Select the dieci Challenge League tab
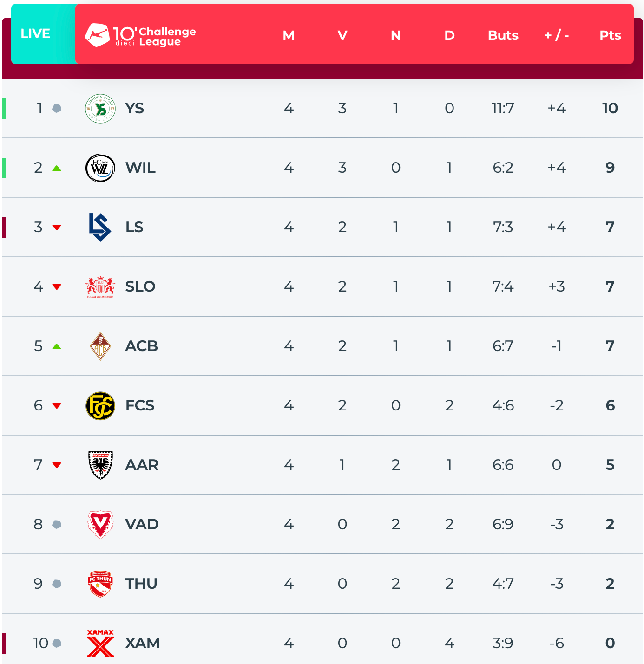The width and height of the screenshot is (644, 664). click(x=141, y=35)
